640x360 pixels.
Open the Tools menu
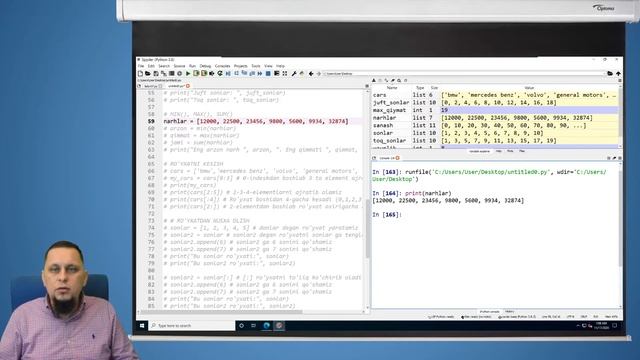(x=256, y=66)
